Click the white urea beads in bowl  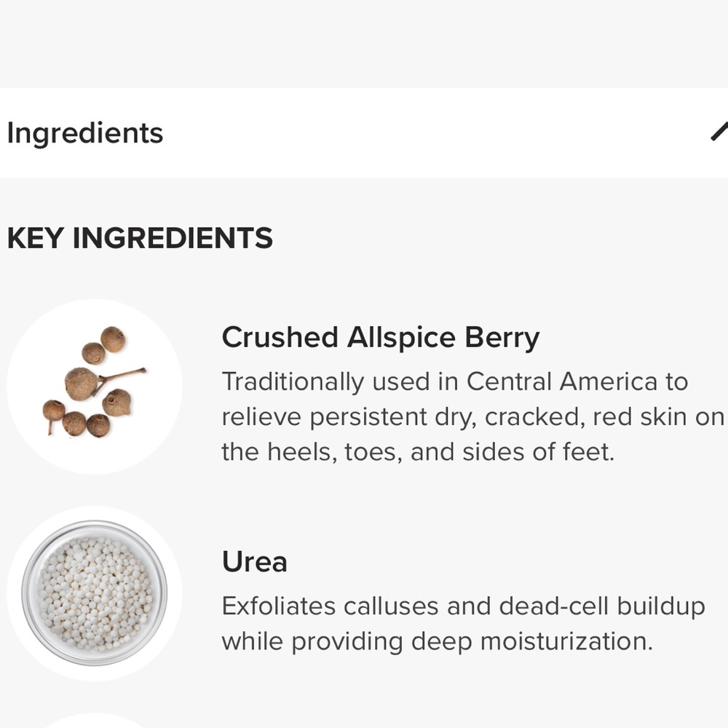pyautogui.click(x=95, y=593)
